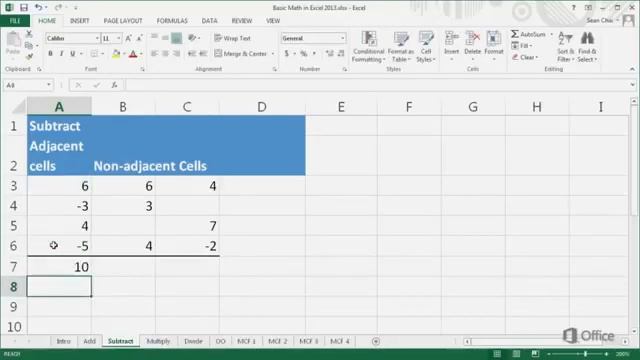640x360 pixels.
Task: Switch to the DATA ribbon tab
Action: [209, 21]
